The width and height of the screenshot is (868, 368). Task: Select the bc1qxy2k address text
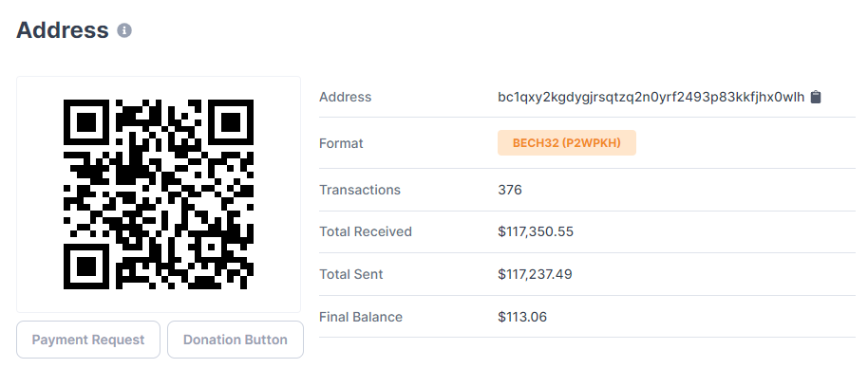click(651, 98)
